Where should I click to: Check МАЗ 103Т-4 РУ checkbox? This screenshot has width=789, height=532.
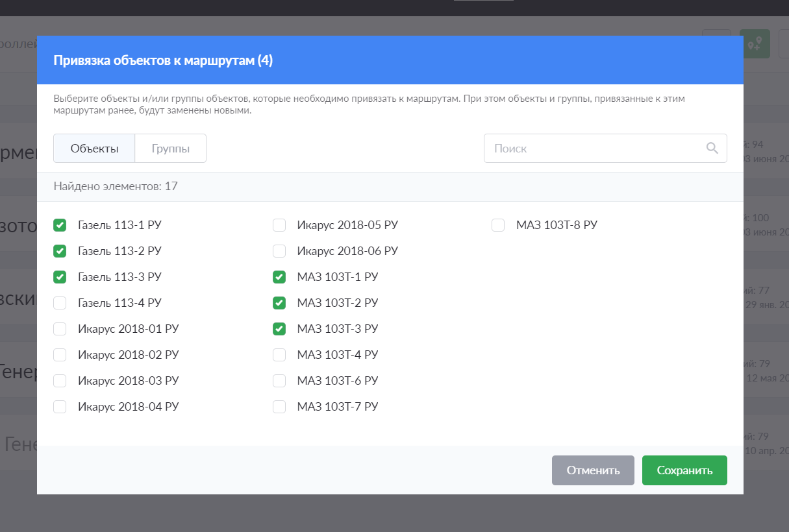279,355
